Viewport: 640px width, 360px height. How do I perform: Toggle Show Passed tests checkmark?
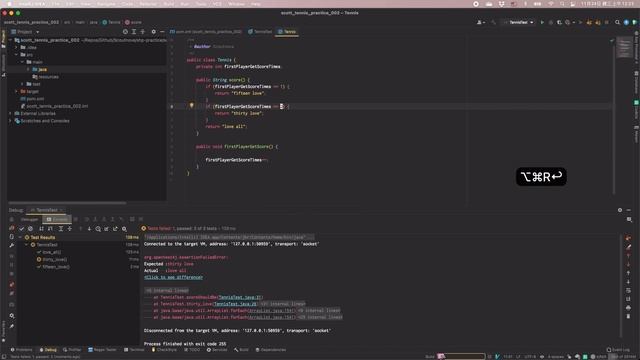22,229
